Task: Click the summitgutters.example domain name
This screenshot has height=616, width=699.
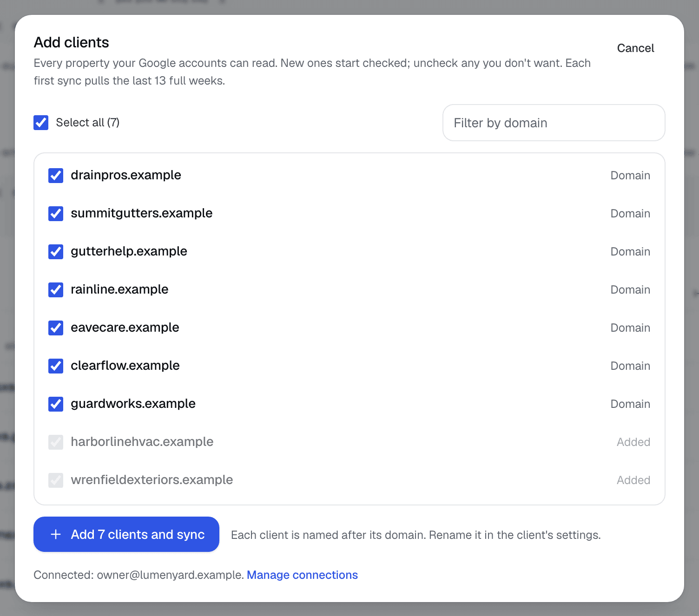Action: (142, 213)
